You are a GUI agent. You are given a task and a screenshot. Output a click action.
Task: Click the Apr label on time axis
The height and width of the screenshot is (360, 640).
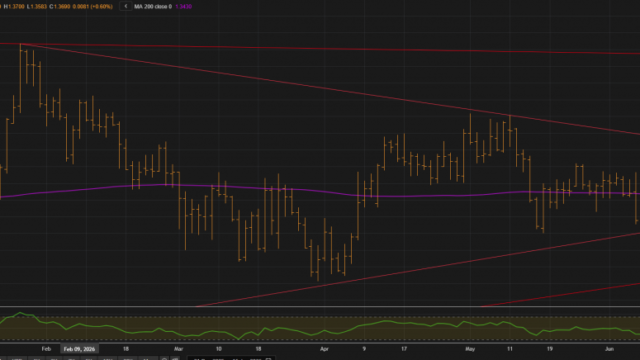point(324,349)
